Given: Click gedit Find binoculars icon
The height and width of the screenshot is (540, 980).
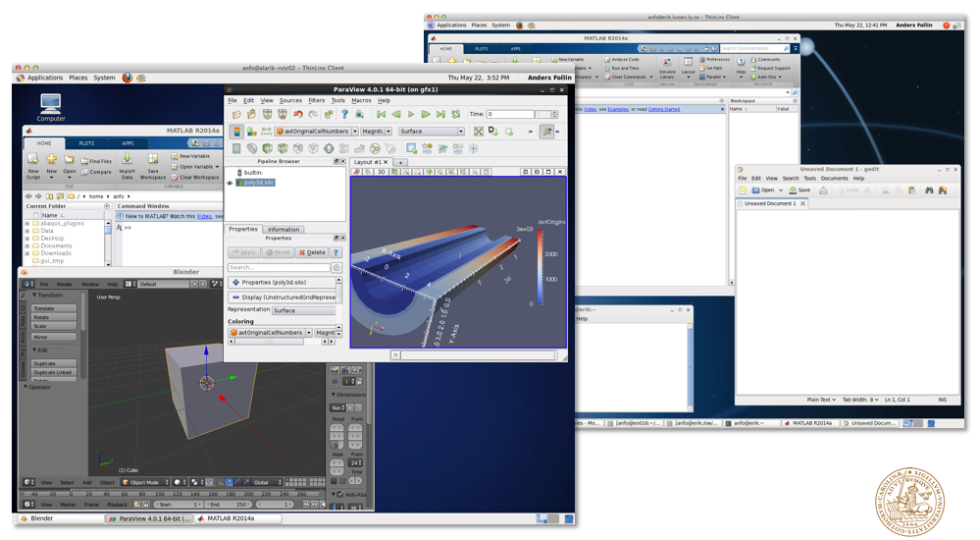Looking at the screenshot, I should coord(929,190).
